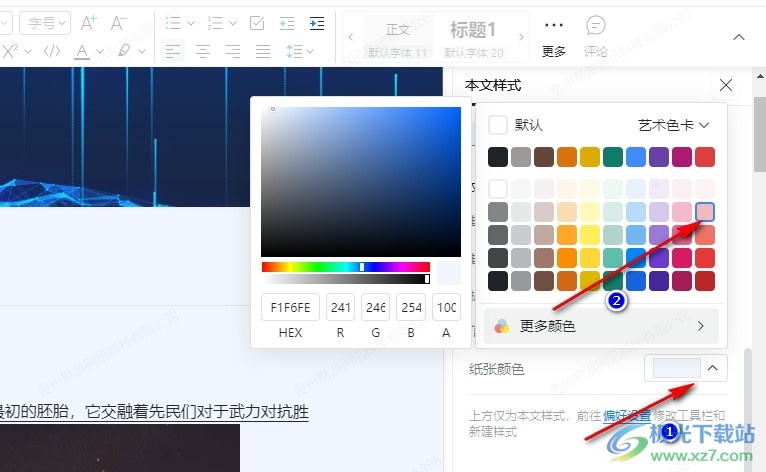Viewport: 766px width, 472px height.
Task: Expand numbered list style dropdown arrow
Action: pos(233,23)
